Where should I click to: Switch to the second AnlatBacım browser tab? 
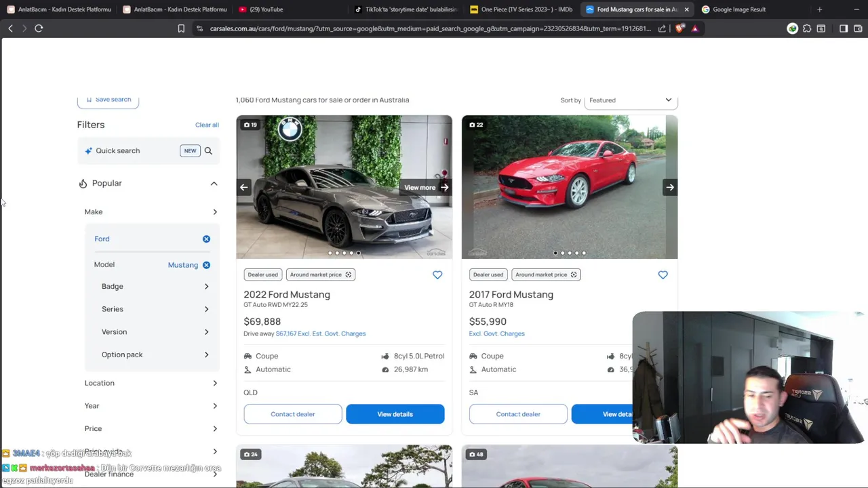pyautogui.click(x=174, y=9)
